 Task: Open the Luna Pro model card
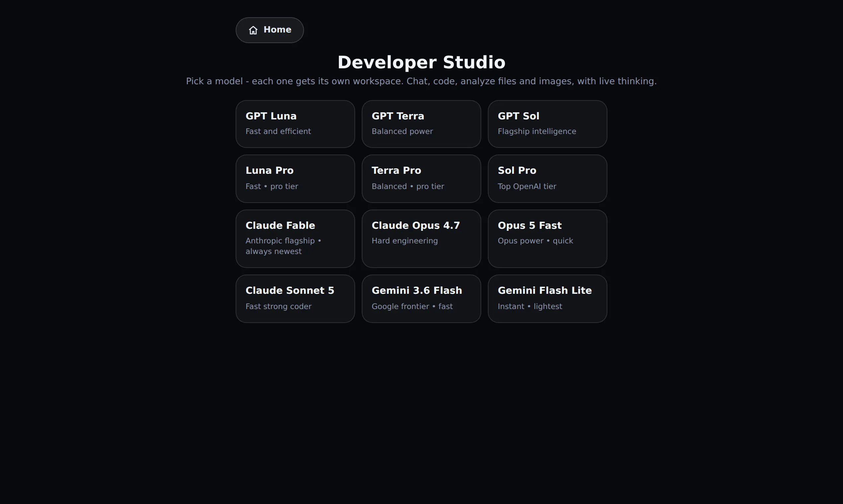click(295, 179)
